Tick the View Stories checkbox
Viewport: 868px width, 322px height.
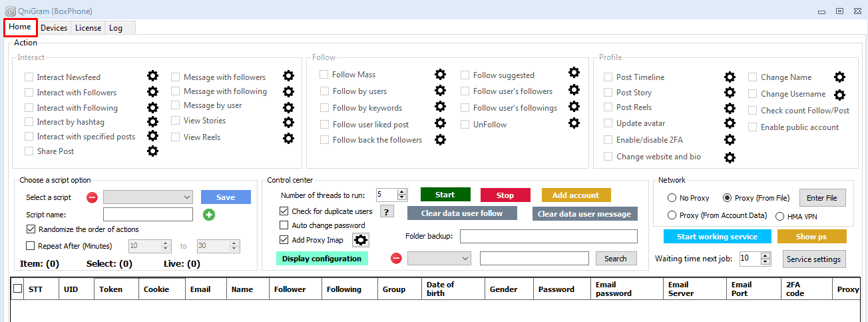pyautogui.click(x=176, y=121)
